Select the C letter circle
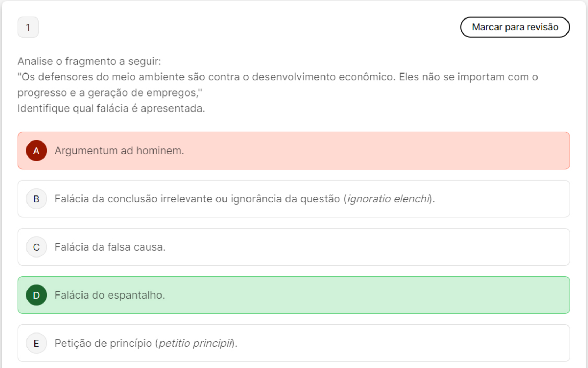The height and width of the screenshot is (368, 588). click(36, 247)
